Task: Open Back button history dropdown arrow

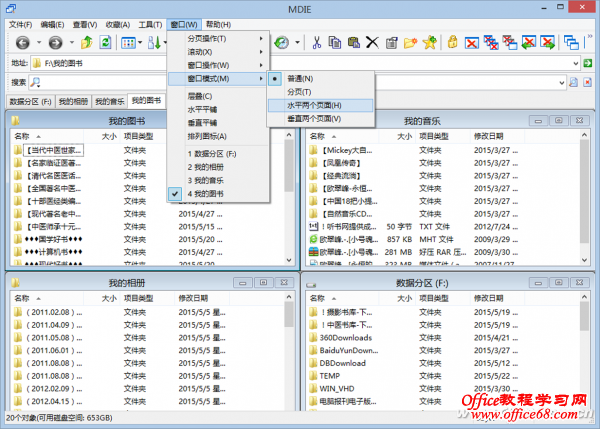Action: (x=39, y=42)
